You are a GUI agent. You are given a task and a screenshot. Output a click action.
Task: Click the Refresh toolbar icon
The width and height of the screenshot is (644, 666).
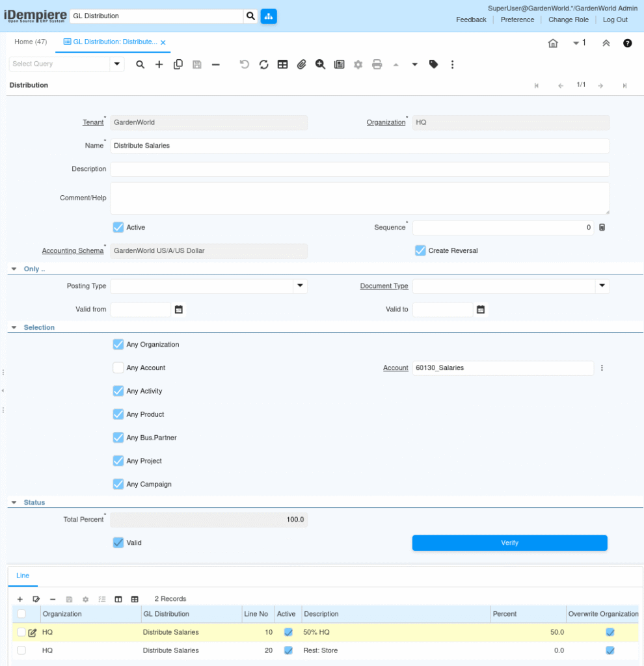pyautogui.click(x=263, y=64)
